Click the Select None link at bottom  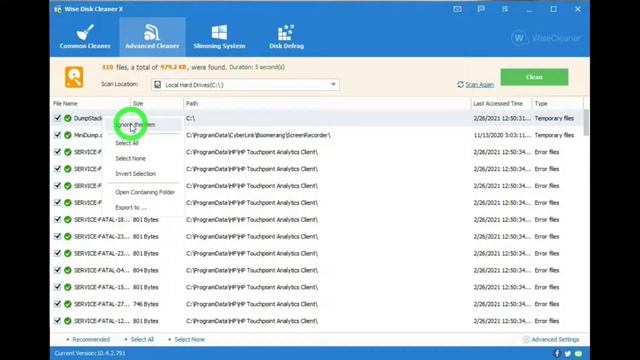pos(189,340)
